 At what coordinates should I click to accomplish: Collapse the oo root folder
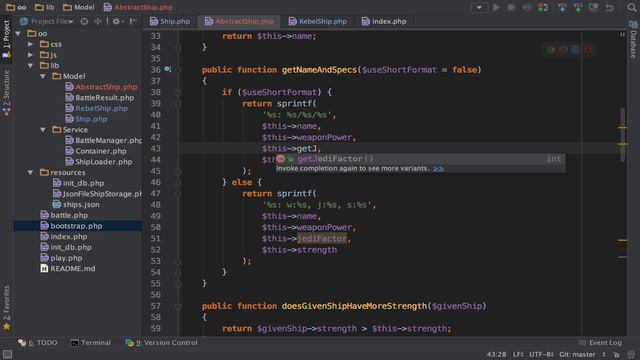[x=18, y=33]
